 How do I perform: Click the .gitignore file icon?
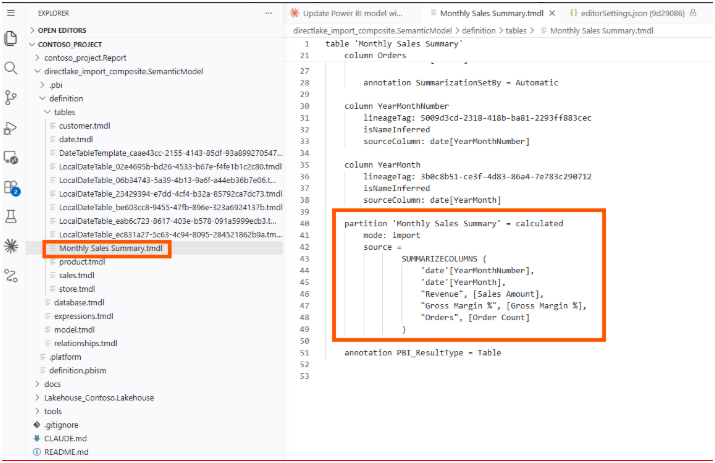37,425
